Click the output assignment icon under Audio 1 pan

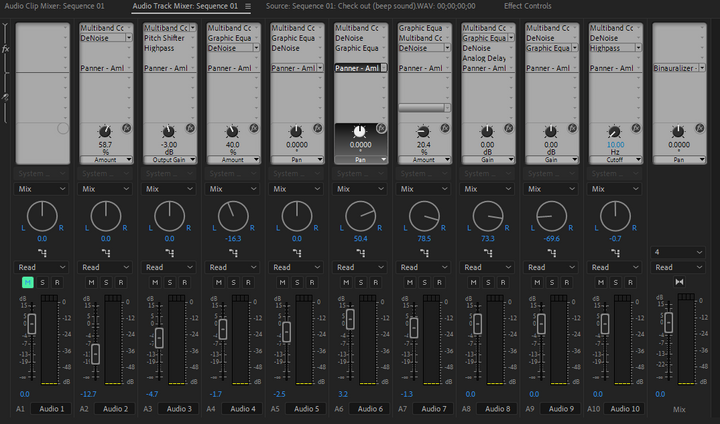[x=42, y=253]
